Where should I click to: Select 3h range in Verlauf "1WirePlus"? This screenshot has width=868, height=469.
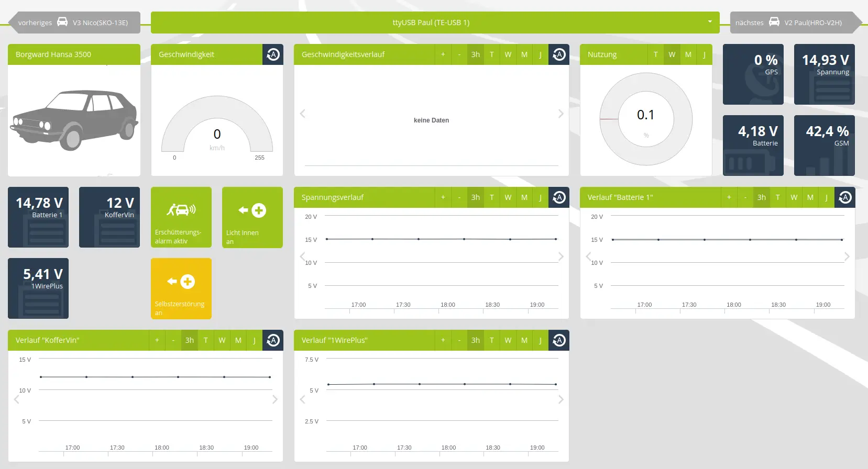(475, 340)
